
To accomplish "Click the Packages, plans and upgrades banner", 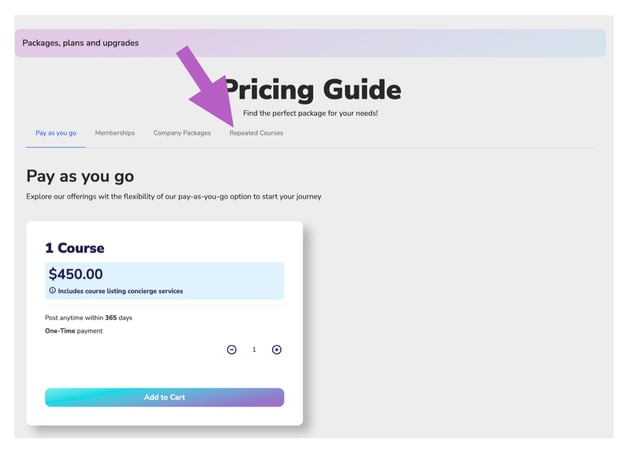I will pyautogui.click(x=310, y=43).
